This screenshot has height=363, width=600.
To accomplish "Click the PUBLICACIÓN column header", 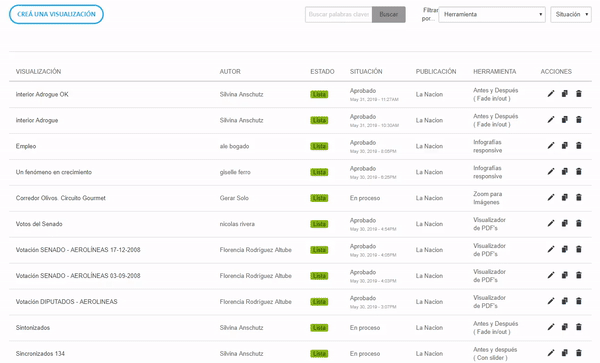I will tap(436, 72).
